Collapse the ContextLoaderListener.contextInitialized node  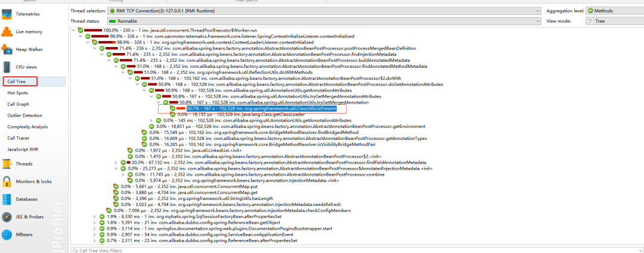[x=88, y=42]
